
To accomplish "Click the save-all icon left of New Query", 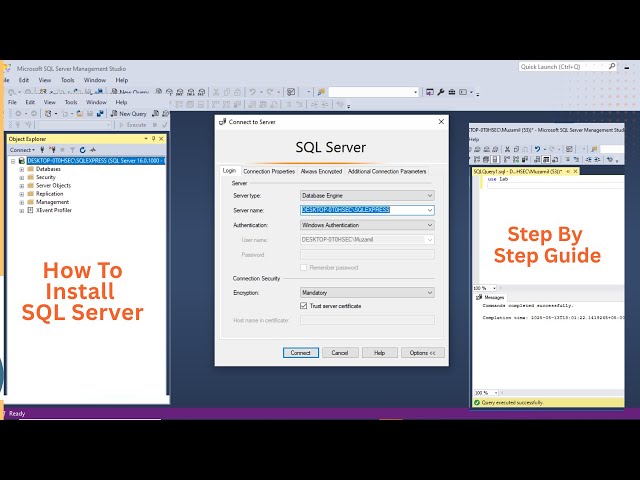I will tap(100, 113).
